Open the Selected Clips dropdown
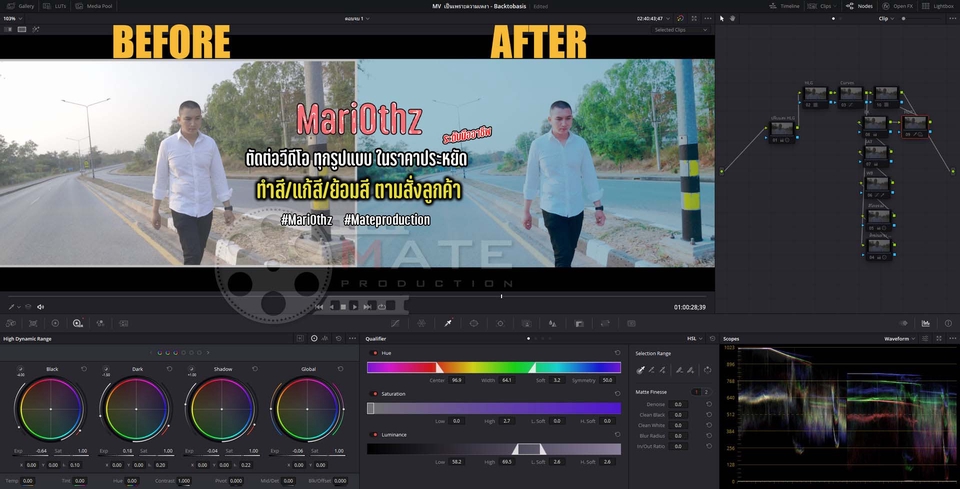The image size is (960, 489). click(681, 29)
